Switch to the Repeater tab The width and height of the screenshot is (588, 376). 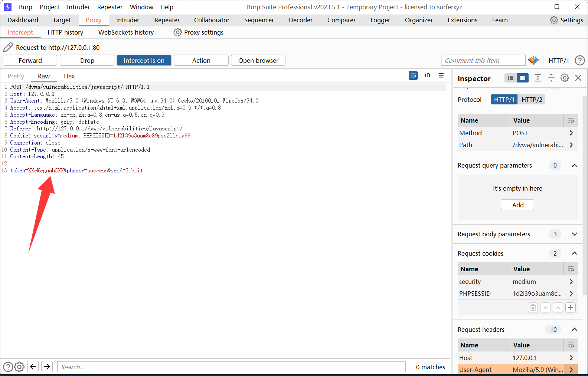167,20
